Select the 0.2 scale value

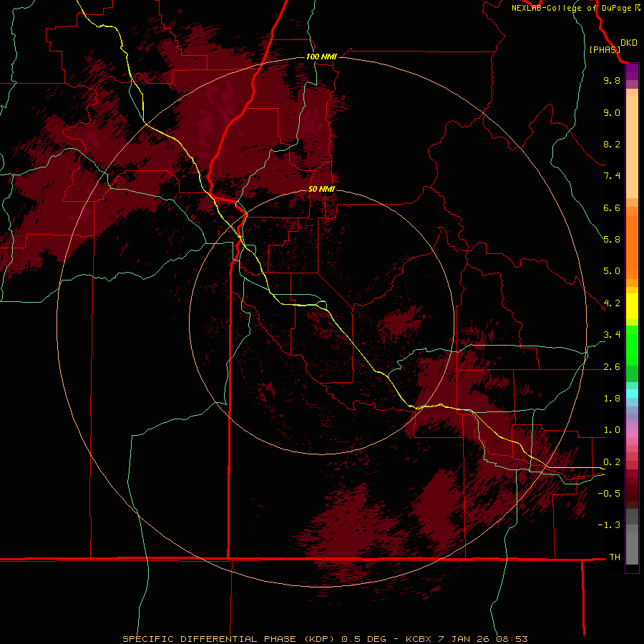pyautogui.click(x=612, y=462)
